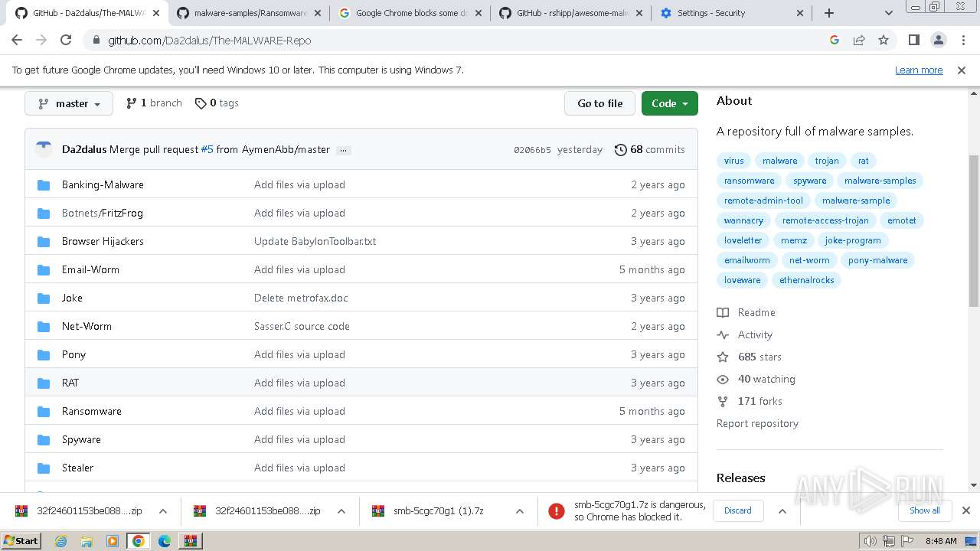Screen dimensions: 980x551
Task: Click the 1 branch link
Action: 154,103
